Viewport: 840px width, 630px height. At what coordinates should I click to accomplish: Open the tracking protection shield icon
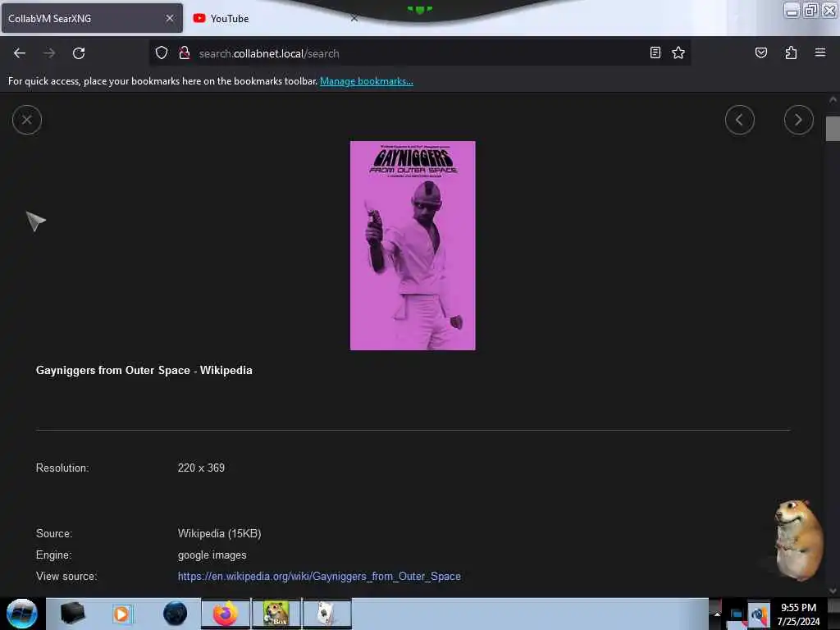tap(162, 53)
